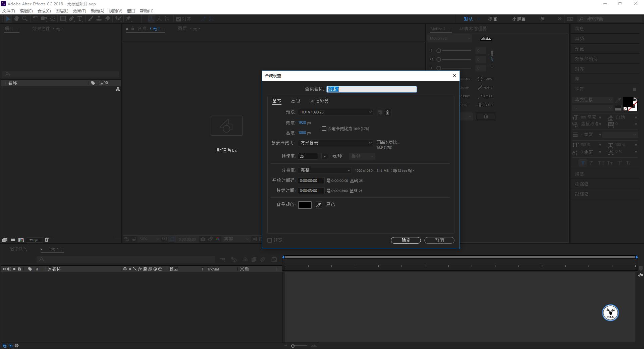This screenshot has width=644, height=349.
Task: Select the Hand tool in toolbar
Action: [x=16, y=19]
